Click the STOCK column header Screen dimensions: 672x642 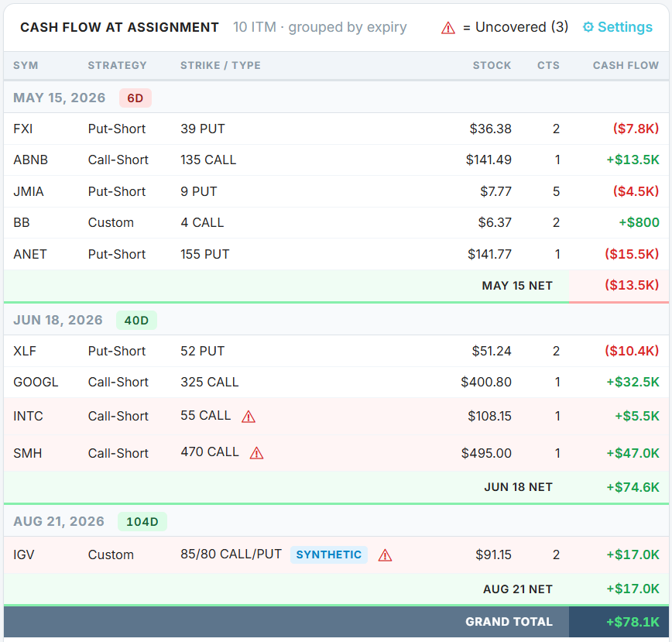point(492,65)
